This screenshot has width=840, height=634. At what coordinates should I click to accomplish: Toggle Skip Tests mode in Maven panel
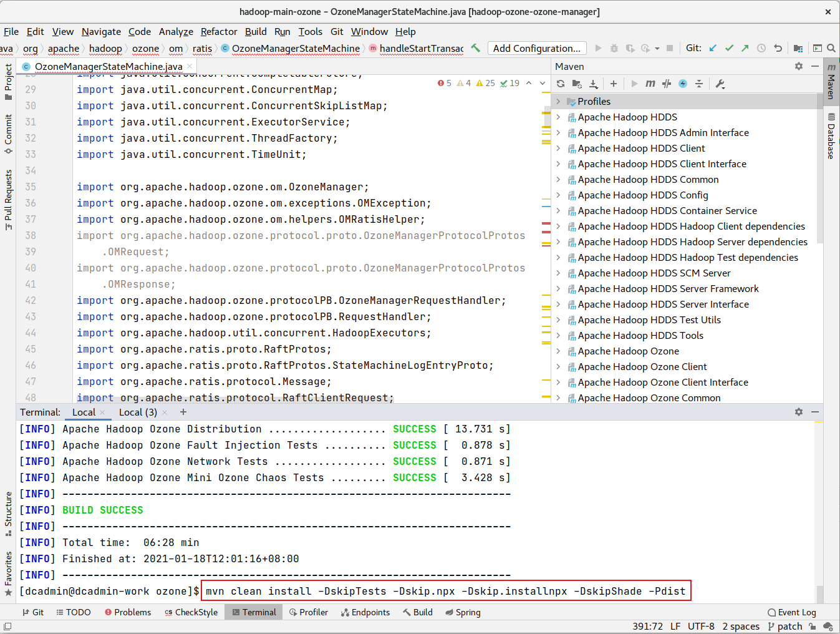pos(668,83)
